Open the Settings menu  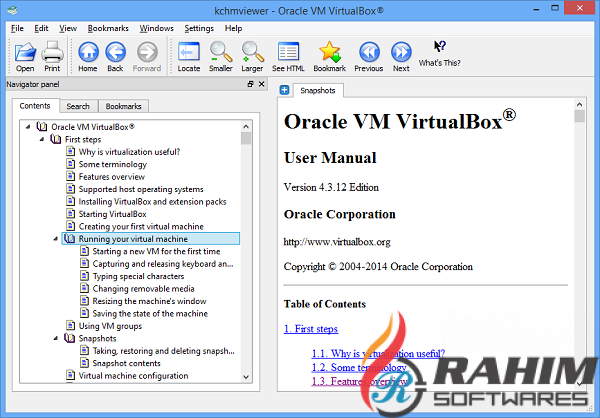pyautogui.click(x=199, y=28)
